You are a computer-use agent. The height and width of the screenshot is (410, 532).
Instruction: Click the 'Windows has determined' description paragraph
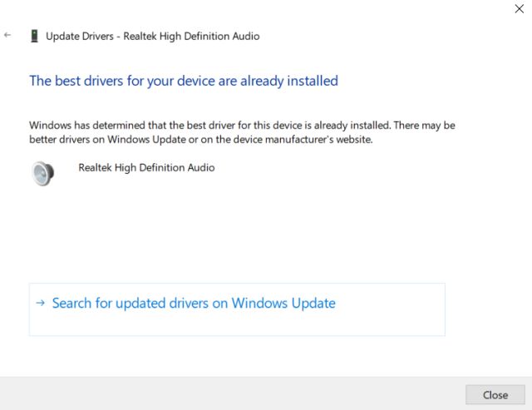(x=242, y=132)
